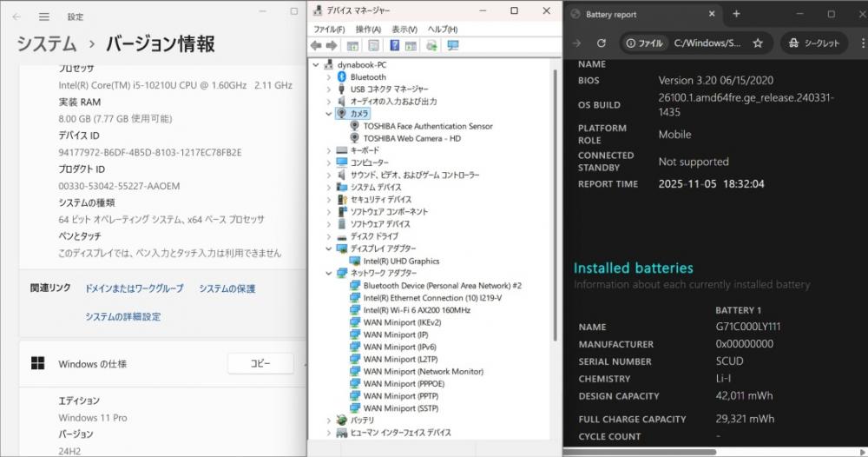Select WAN Miniport (Network Monitor)
This screenshot has width=868, height=457.
pos(424,371)
